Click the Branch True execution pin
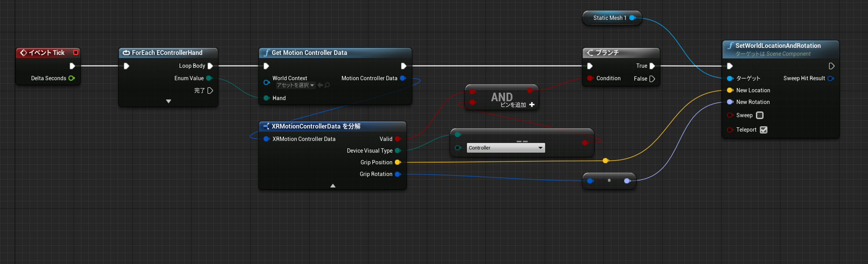Image resolution: width=868 pixels, height=264 pixels. [x=652, y=66]
